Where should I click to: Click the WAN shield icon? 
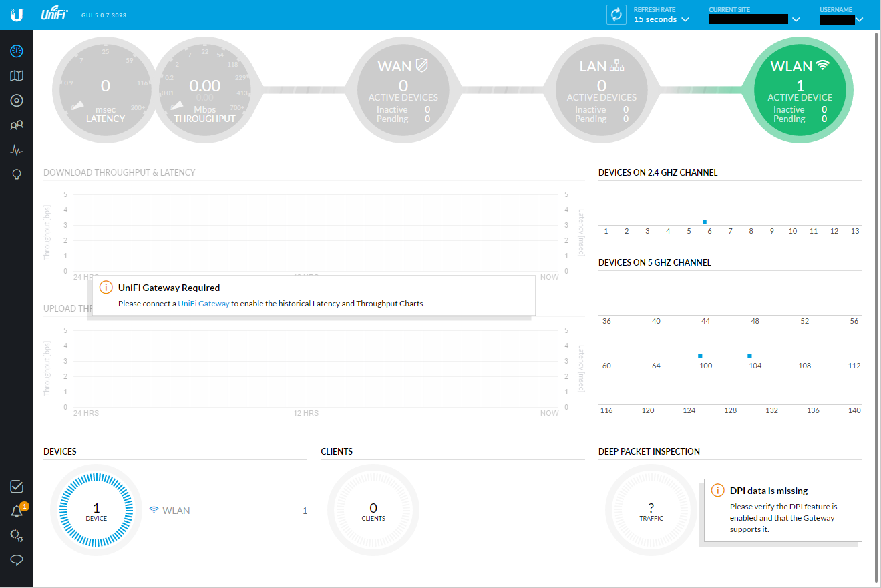(x=421, y=66)
